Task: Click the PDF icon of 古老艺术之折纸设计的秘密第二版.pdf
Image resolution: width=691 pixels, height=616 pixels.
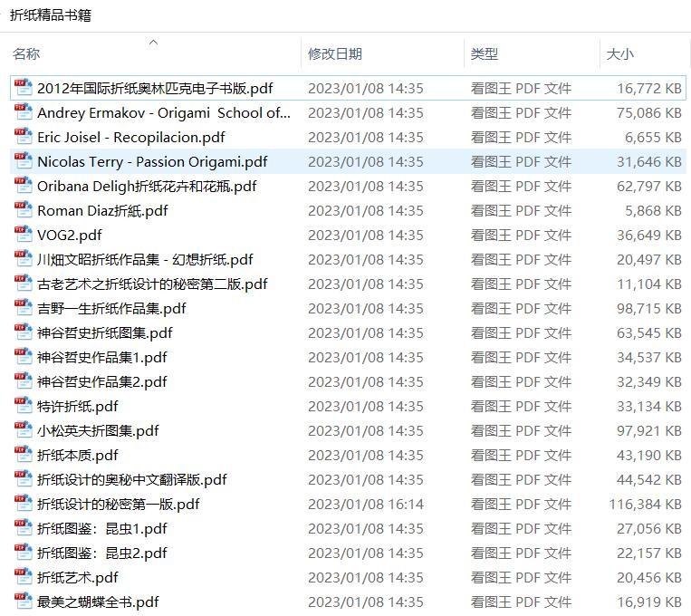Action: [23, 283]
